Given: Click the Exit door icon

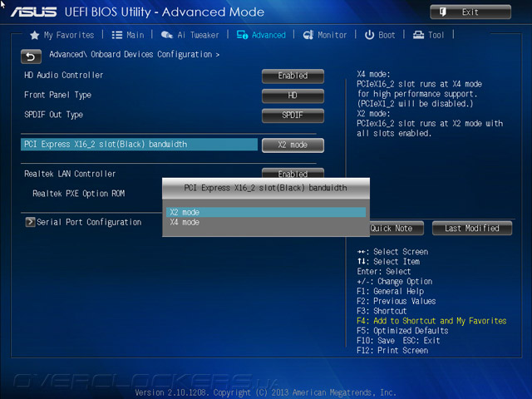Looking at the screenshot, I should point(443,12).
